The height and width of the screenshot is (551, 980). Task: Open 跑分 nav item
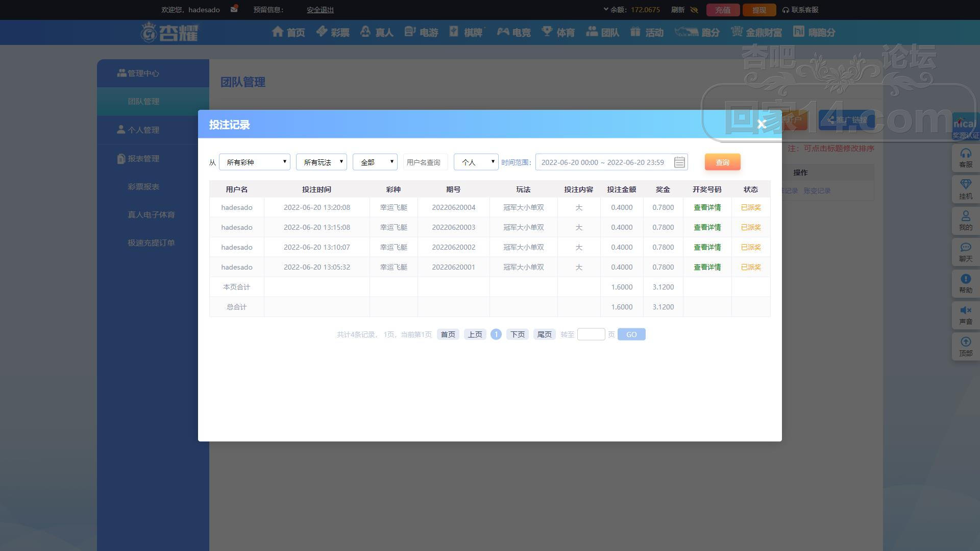click(697, 32)
